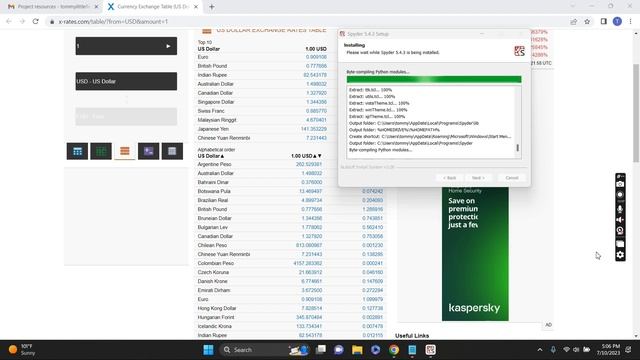640x360 pixels.
Task: Open the green Graphs icon tile
Action: [101, 151]
